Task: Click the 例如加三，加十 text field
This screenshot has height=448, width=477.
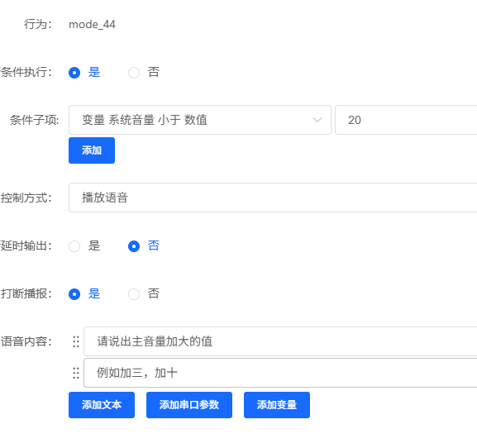Action: pos(280,373)
